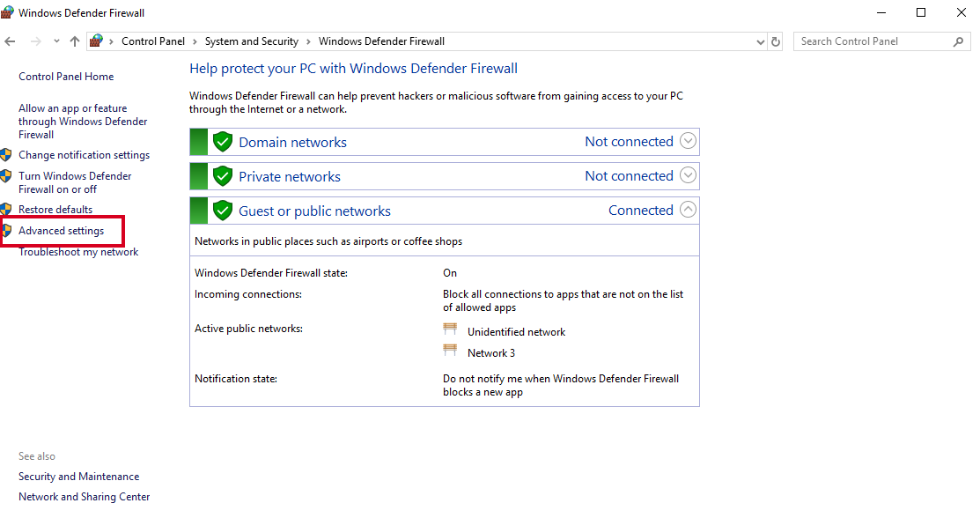The height and width of the screenshot is (518, 980).
Task: Navigate to System and Security breadcrumb
Action: [252, 41]
